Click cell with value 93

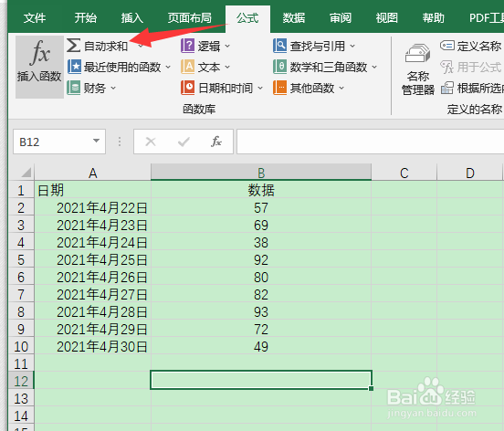click(261, 311)
